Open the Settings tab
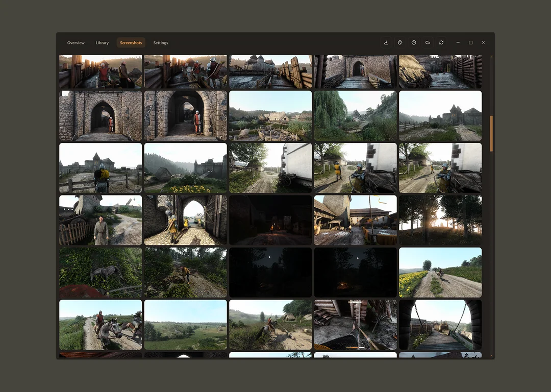Screen dimensions: 551x392 [x=161, y=43]
